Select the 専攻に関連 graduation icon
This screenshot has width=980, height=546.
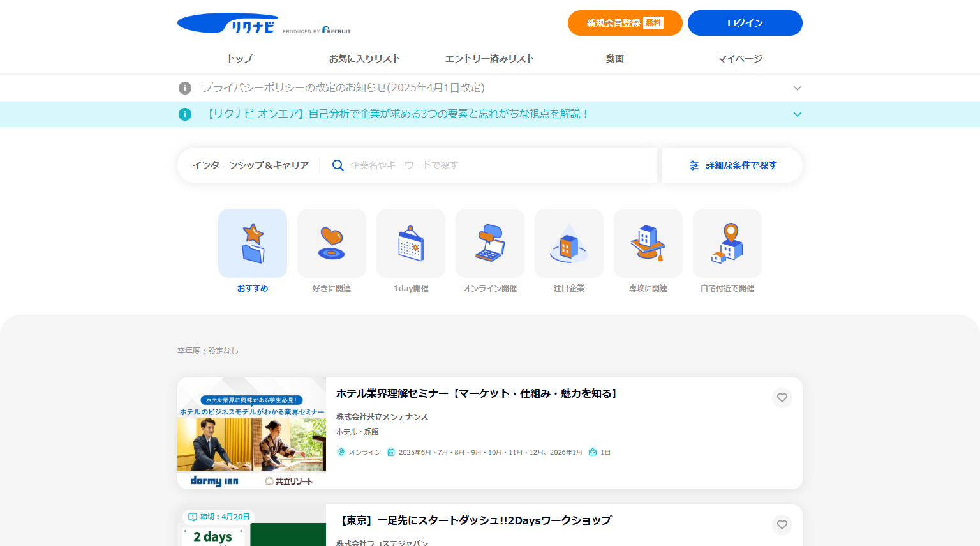click(x=648, y=243)
